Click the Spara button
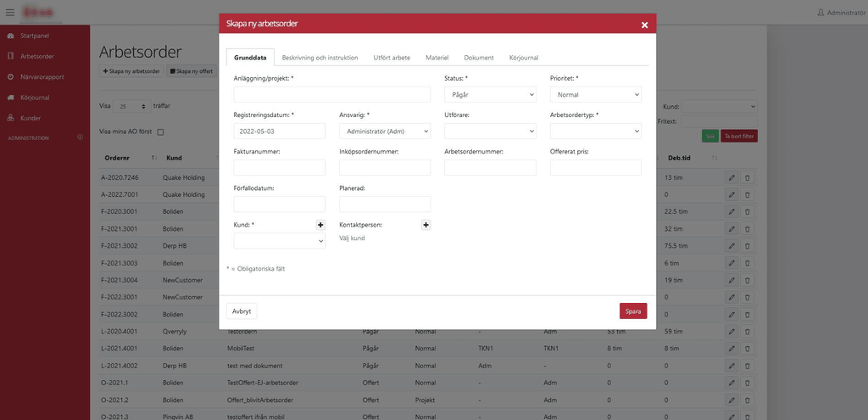This screenshot has height=420, width=868. pos(632,311)
